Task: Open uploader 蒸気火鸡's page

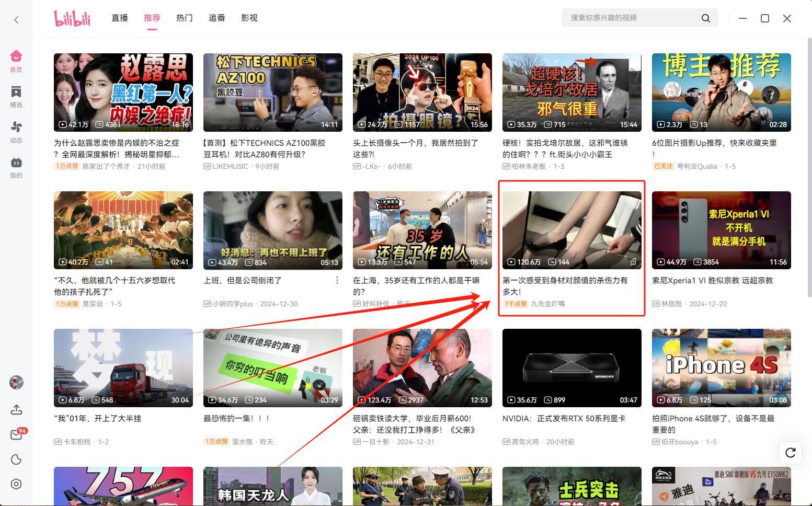Action: tap(525, 442)
